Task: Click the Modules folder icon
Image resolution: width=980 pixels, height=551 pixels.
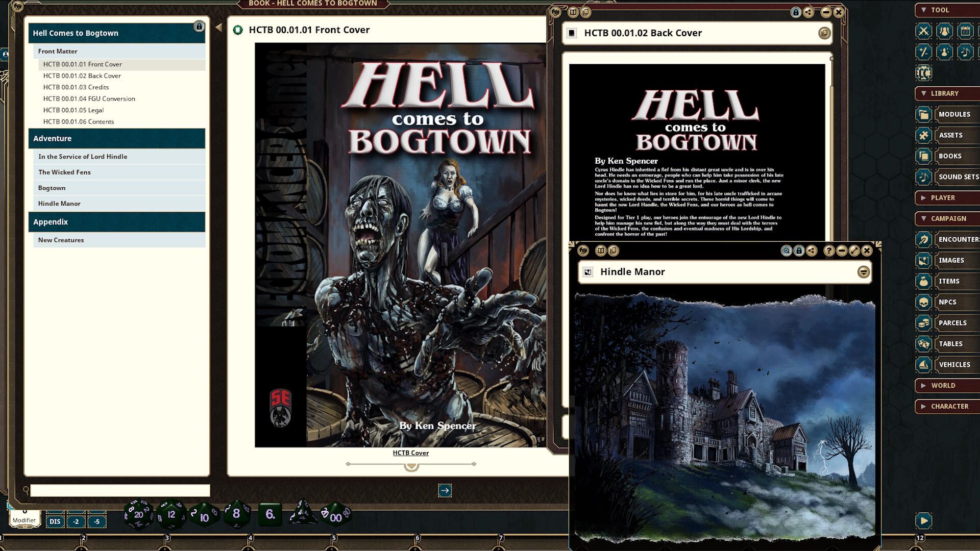Action: (923, 114)
